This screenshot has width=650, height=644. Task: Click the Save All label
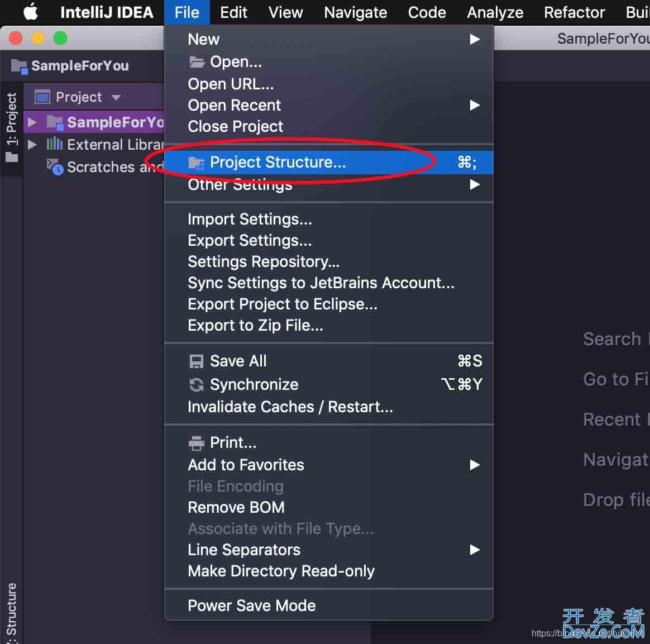238,361
